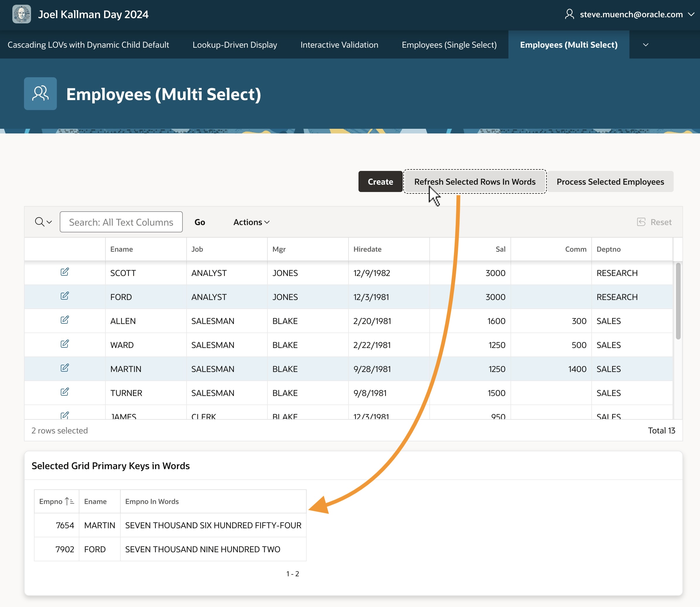The width and height of the screenshot is (700, 607).
Task: Click the edit pencil icon for SCOTT
Action: click(65, 272)
